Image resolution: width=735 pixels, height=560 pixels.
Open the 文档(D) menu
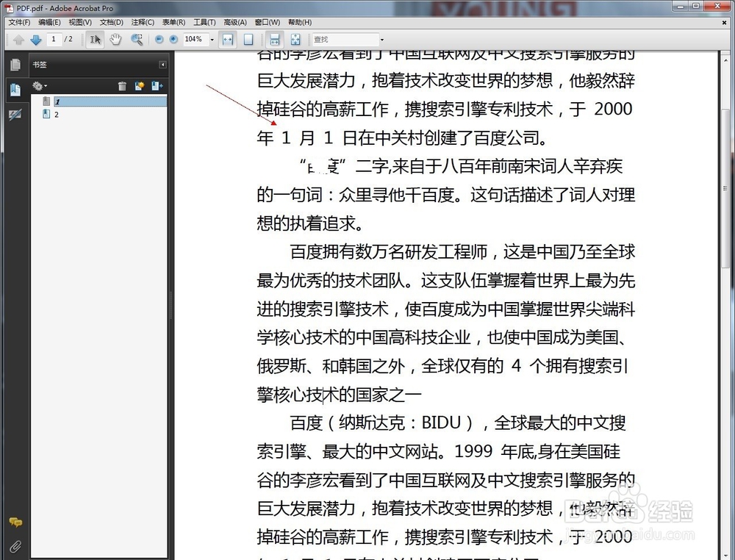pos(111,22)
